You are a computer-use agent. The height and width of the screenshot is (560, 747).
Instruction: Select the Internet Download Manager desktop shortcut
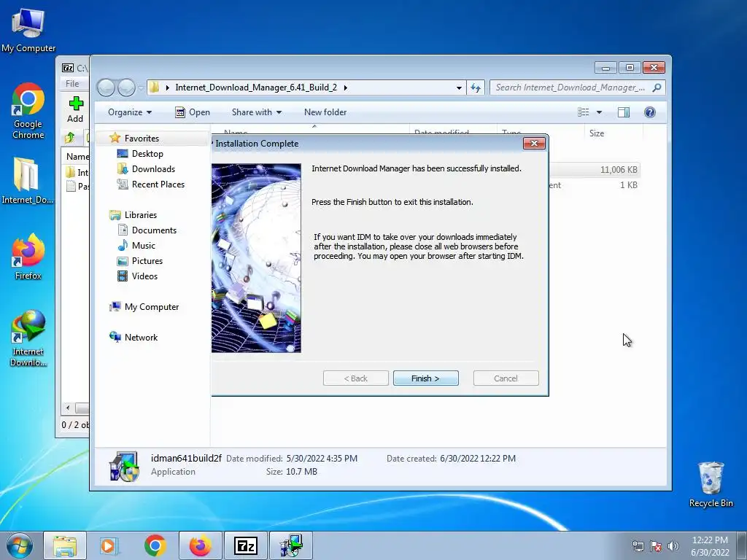tap(28, 338)
